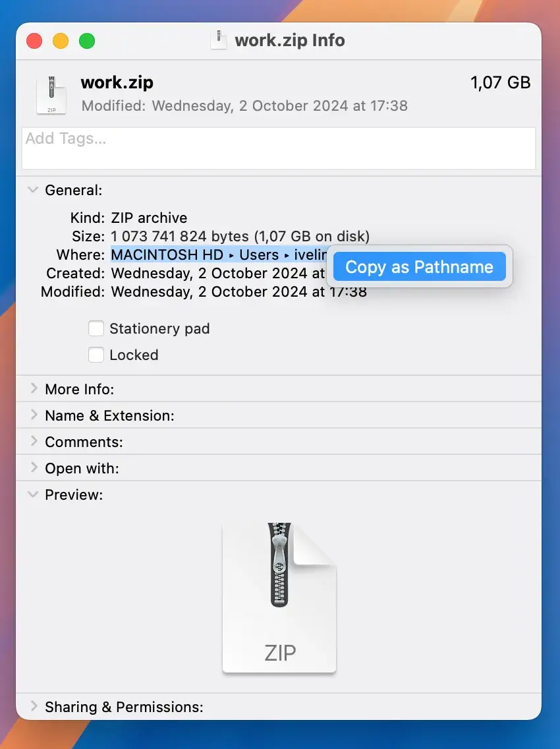560x749 pixels.
Task: Click the small ZIP file icon beside work.zip name
Action: (51, 94)
